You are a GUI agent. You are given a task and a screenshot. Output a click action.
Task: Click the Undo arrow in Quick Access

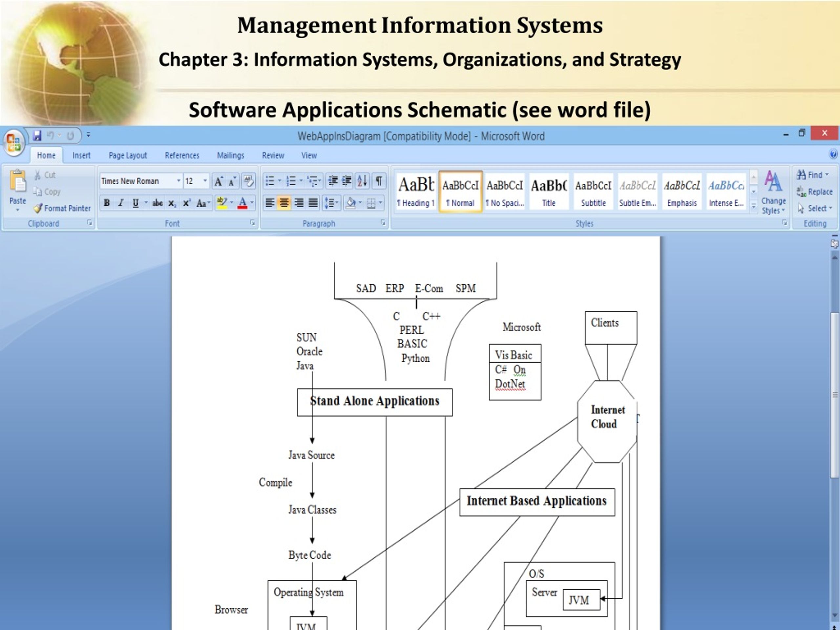(x=51, y=136)
